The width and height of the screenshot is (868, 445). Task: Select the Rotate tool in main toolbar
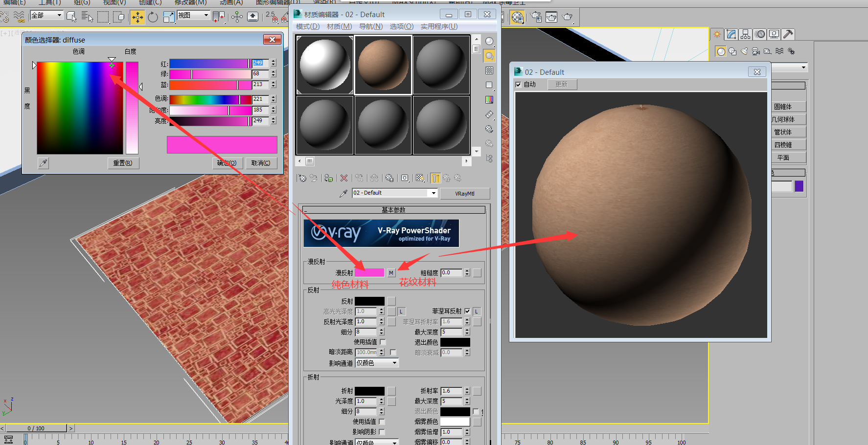click(153, 17)
